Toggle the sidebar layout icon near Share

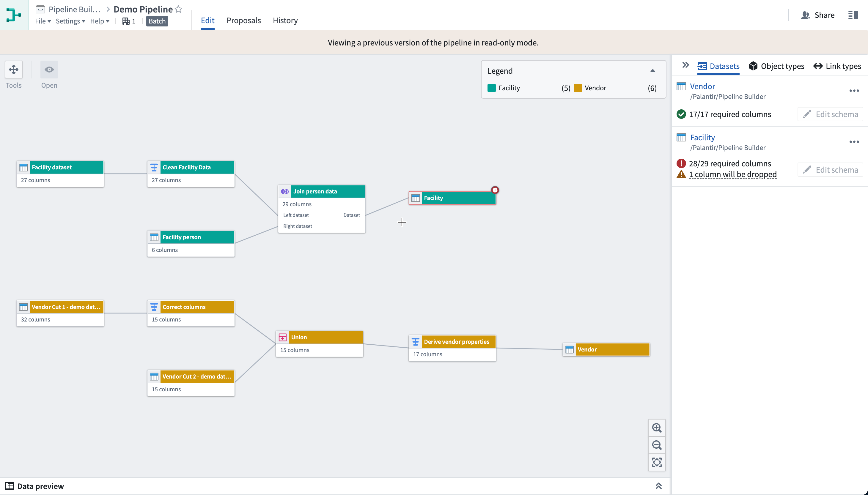click(853, 15)
